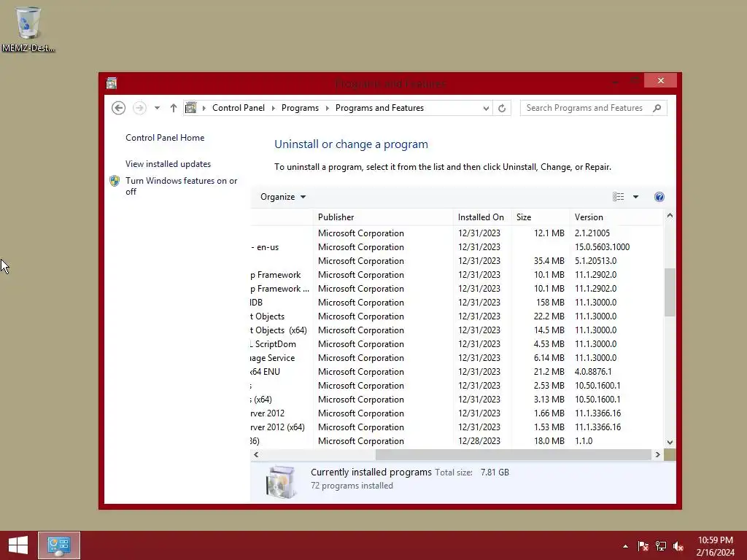Open View installed updates link

168,164
